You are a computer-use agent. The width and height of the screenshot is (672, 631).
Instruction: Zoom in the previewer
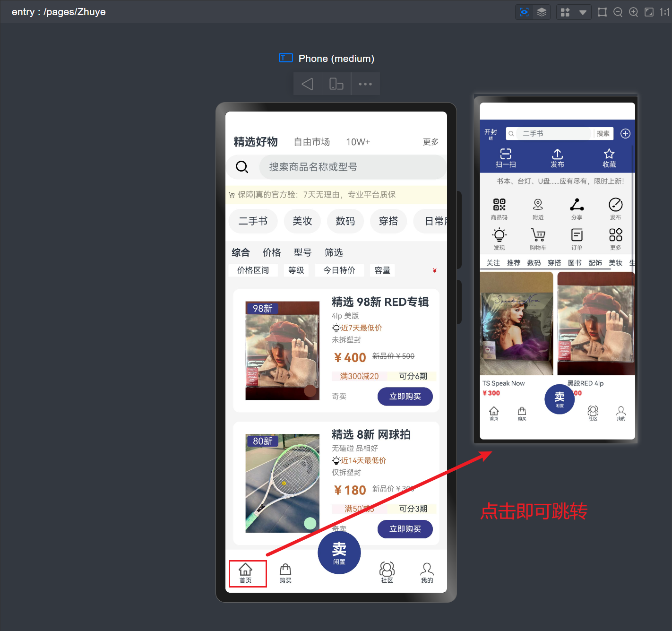(x=634, y=12)
